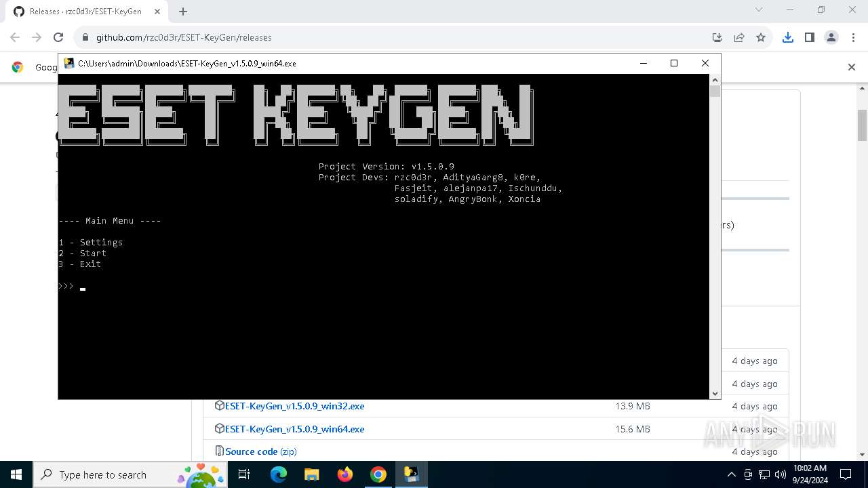Open File Explorer from taskbar
Image resolution: width=868 pixels, height=488 pixels.
pyautogui.click(x=311, y=474)
